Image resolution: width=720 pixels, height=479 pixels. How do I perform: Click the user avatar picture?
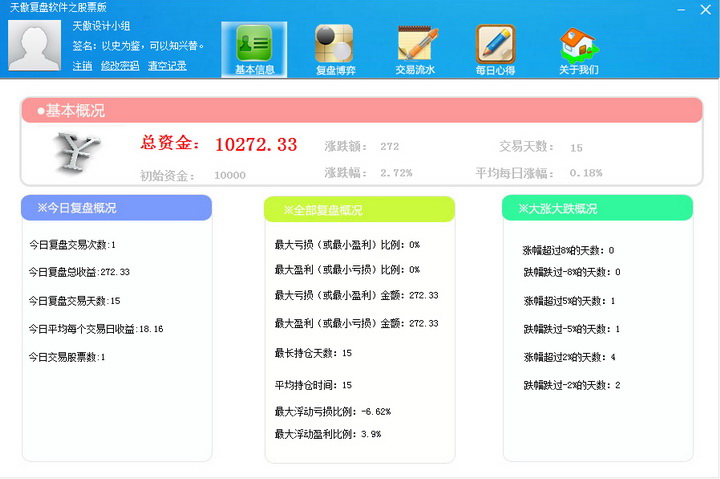(x=34, y=45)
